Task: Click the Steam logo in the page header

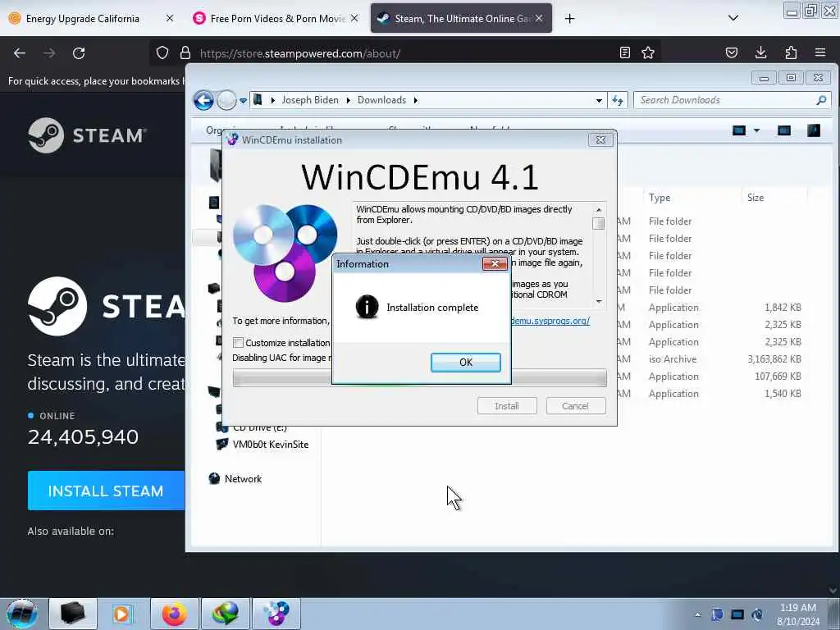Action: (x=87, y=135)
